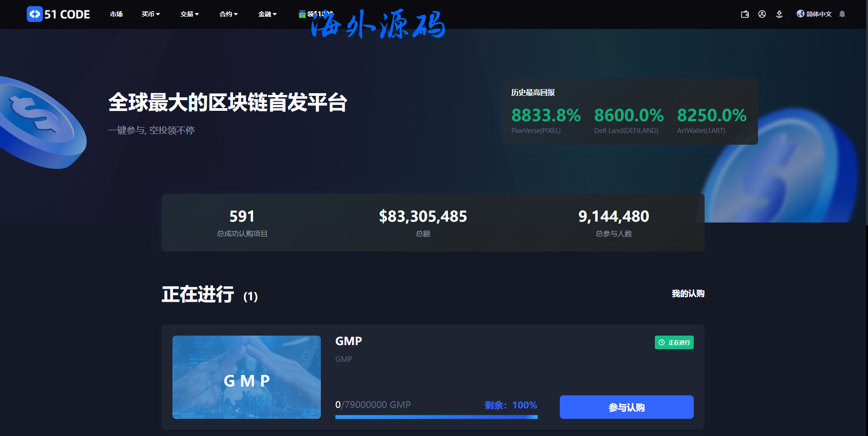Click the clock icon in 正在进行 badge
Screen dimensions: 868x436
click(662, 342)
